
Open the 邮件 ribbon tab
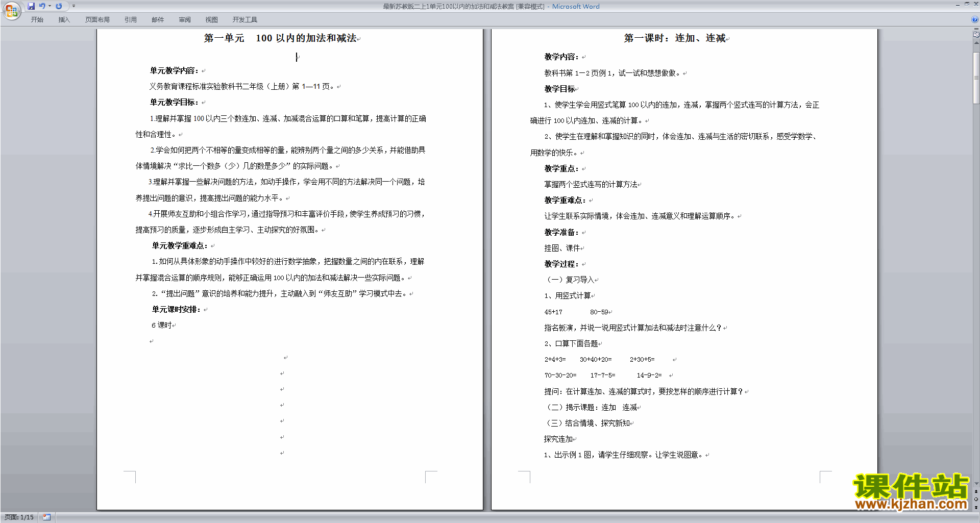click(x=158, y=20)
